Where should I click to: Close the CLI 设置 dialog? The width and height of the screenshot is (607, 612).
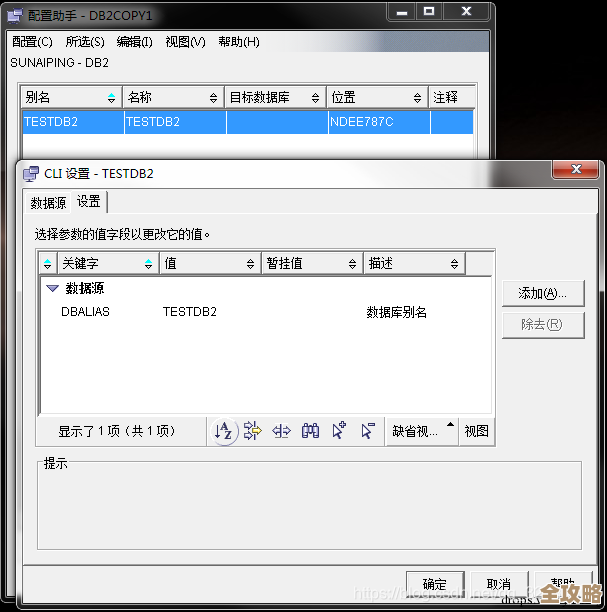pos(576,169)
